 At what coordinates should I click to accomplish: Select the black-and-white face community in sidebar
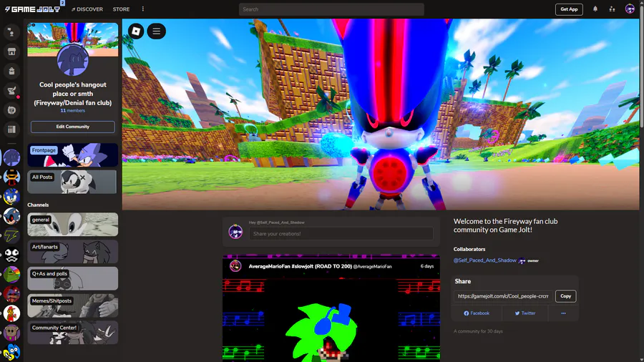[11, 255]
